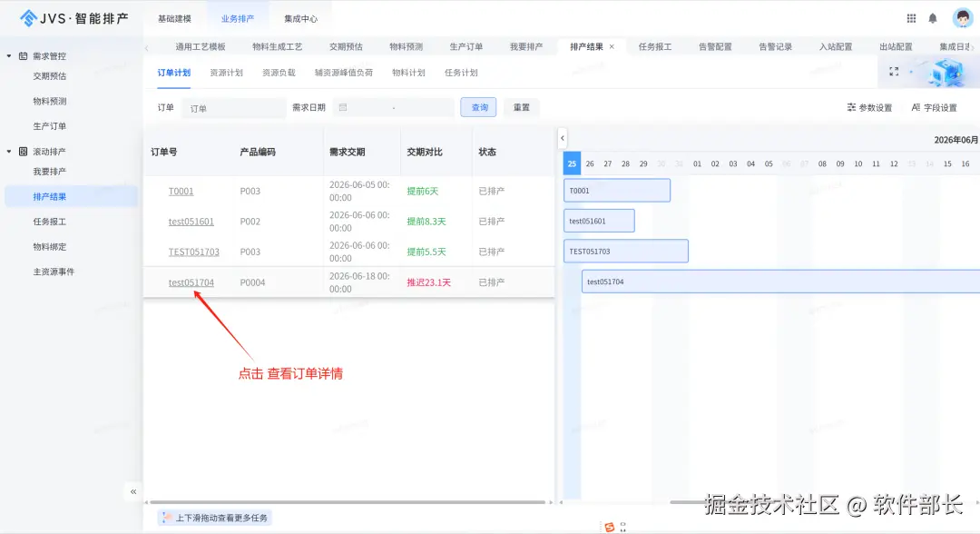This screenshot has height=534, width=980.
Task: Collapse the order table panel arrow
Action: tap(563, 138)
